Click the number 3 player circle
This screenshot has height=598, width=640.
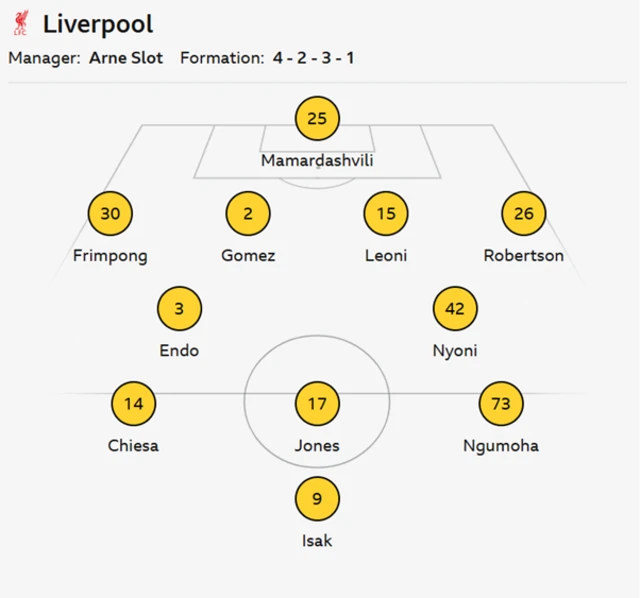[x=179, y=309]
